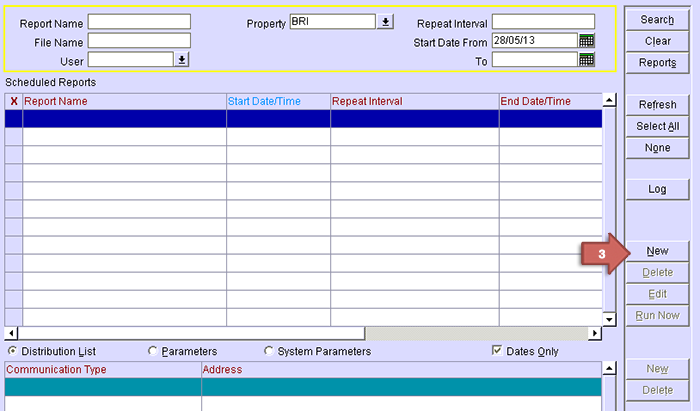The width and height of the screenshot is (700, 411).
Task: Open calendar picker for the To date
Action: tap(587, 59)
